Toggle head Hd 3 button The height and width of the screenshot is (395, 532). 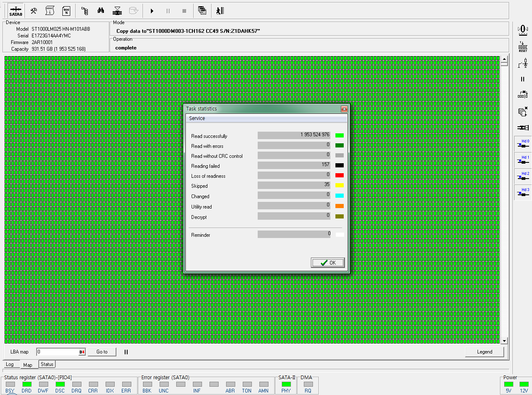(522, 192)
